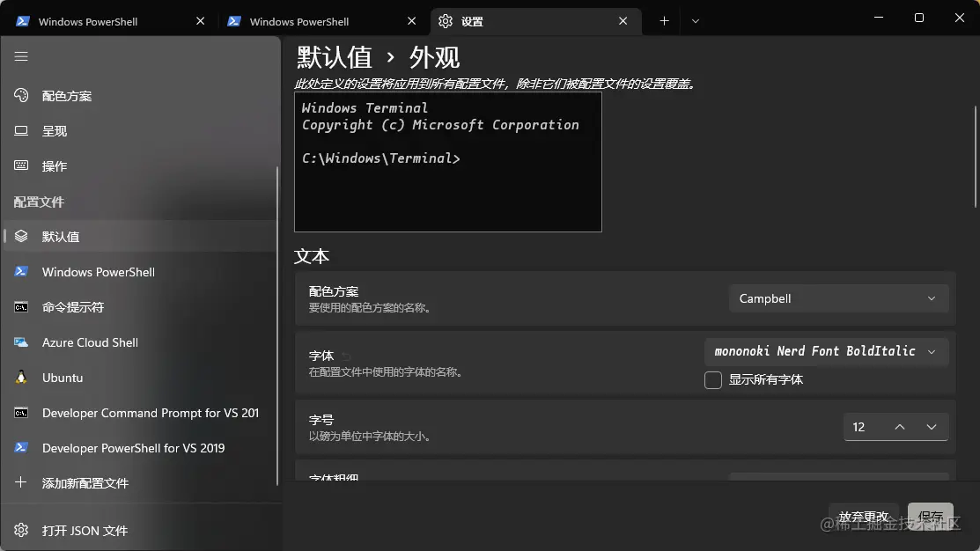980x551 pixels.
Task: Open the Campbell color scheme dropdown
Action: (x=839, y=298)
